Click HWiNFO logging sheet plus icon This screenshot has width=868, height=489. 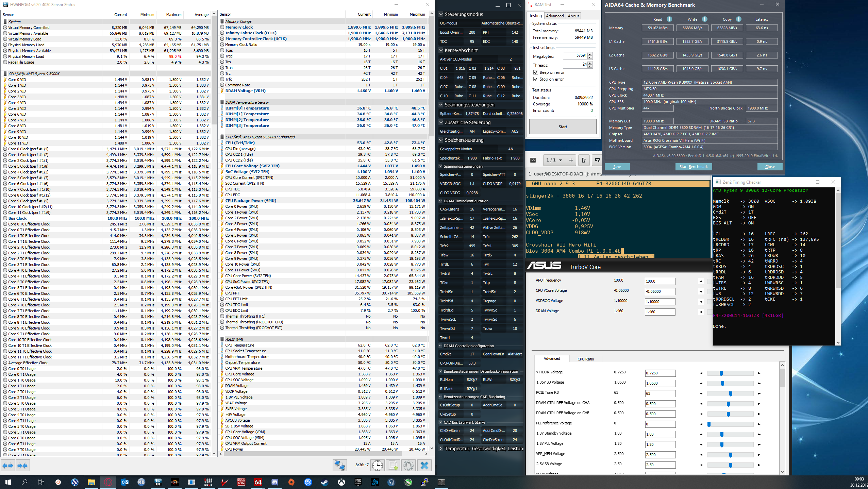393,465
